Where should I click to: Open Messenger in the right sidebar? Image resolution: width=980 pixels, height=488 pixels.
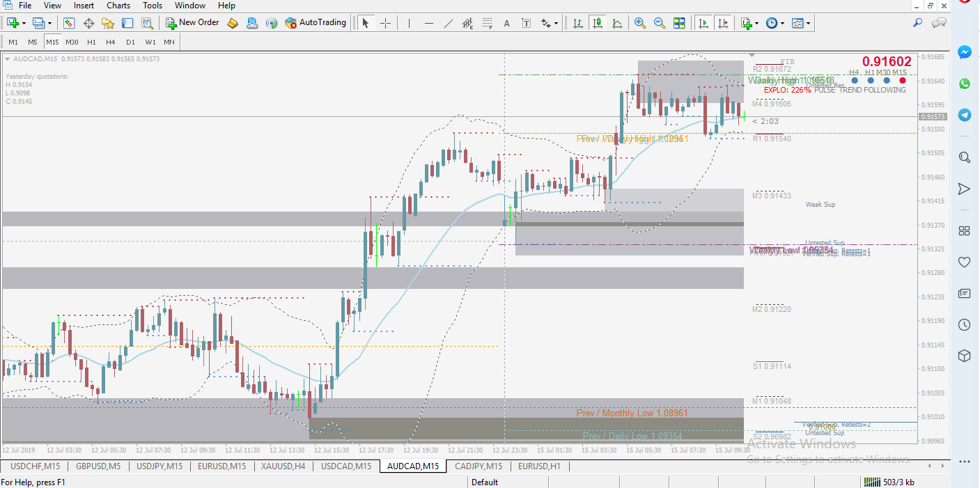[x=964, y=52]
